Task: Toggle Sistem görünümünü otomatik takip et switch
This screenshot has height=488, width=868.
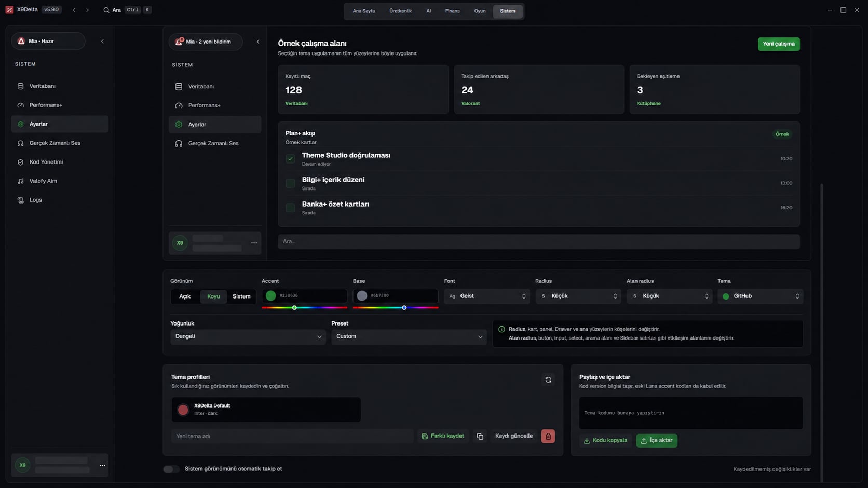Action: tap(171, 469)
